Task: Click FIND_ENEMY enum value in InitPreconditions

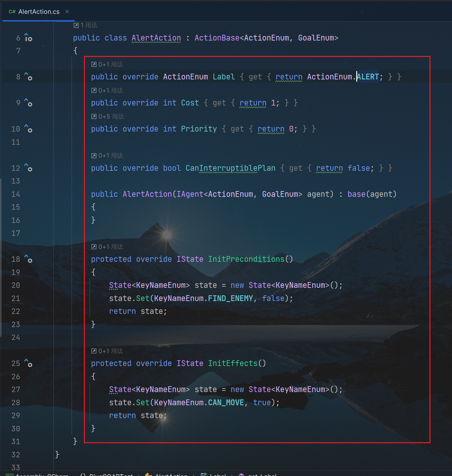Action: [x=230, y=298]
